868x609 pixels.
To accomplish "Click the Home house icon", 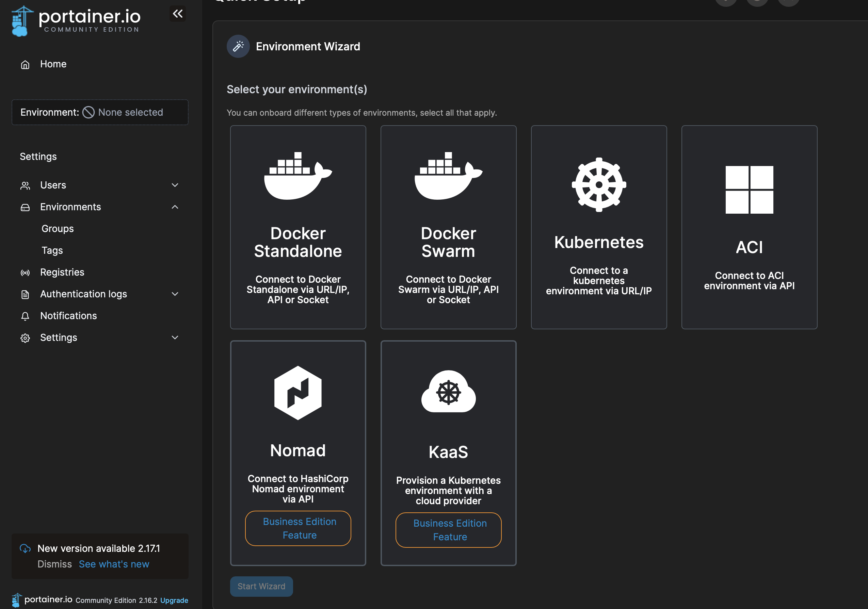I will 25,65.
